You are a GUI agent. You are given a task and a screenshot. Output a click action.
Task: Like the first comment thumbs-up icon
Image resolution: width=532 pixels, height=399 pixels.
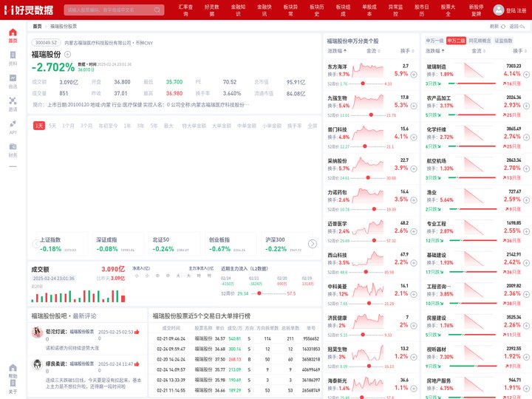[137, 332]
